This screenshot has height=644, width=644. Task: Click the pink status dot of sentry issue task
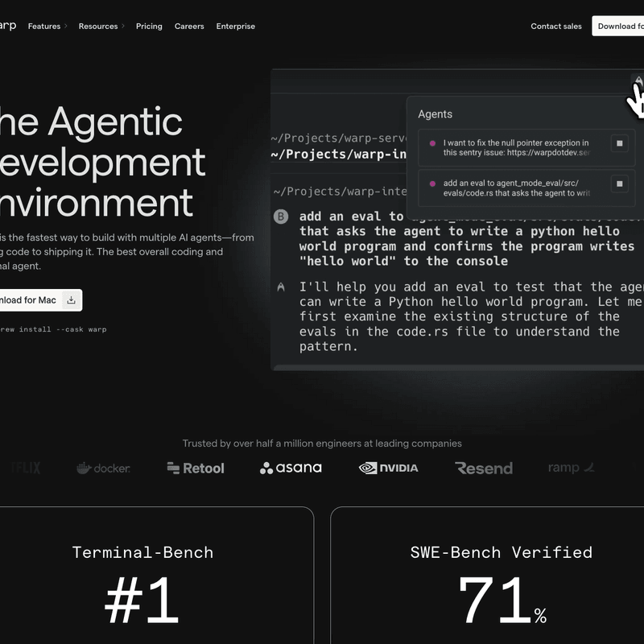click(x=432, y=143)
